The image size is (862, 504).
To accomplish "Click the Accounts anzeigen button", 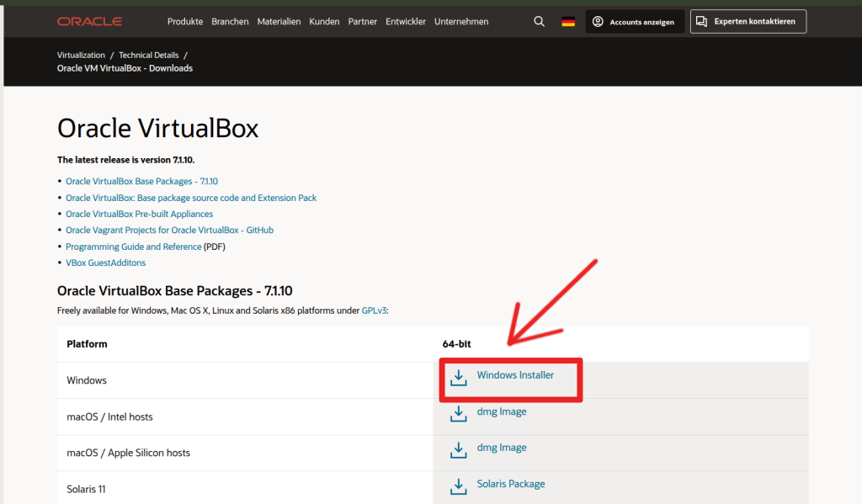I will 635,21.
